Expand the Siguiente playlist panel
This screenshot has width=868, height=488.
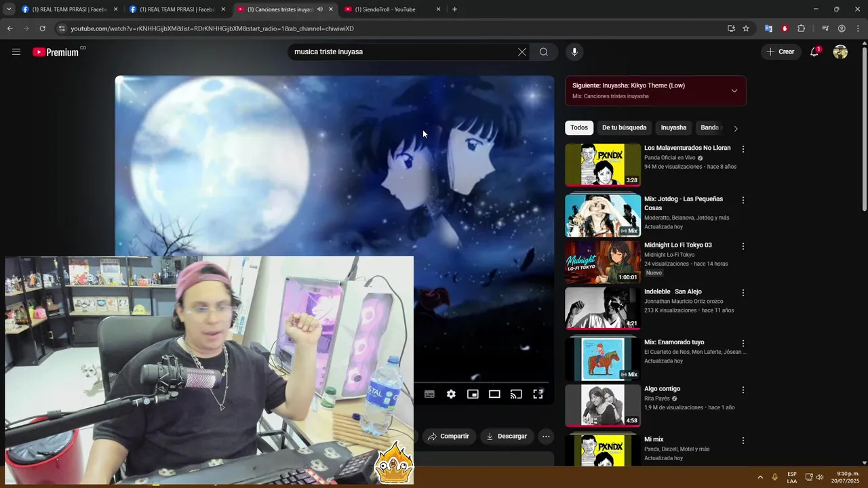point(734,91)
